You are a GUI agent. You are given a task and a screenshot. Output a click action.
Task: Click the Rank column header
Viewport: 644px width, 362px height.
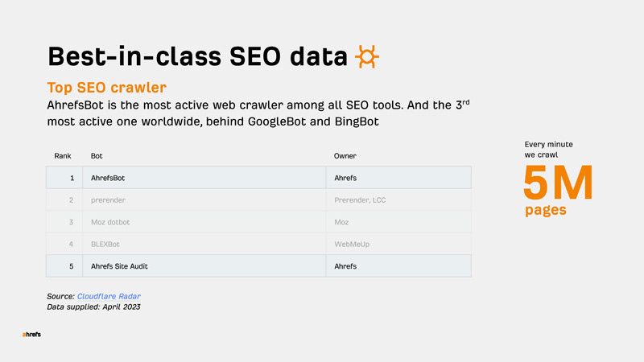pos(63,156)
